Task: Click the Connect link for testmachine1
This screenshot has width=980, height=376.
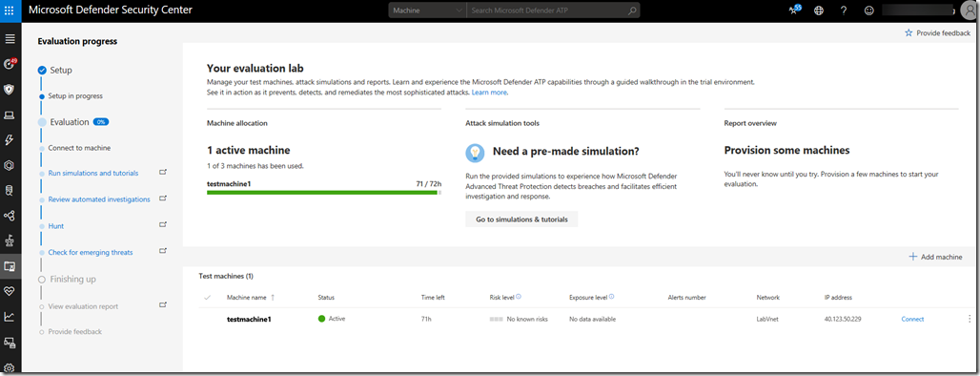Action: point(912,319)
